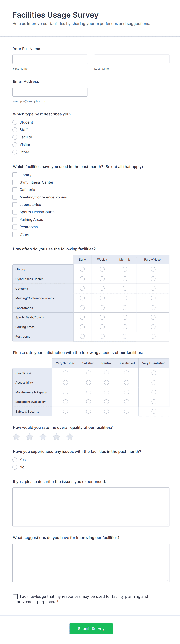Image resolution: width=180 pixels, height=644 pixels.
Task: Check the Gym/Fitness Center checkbox
Action: click(15, 182)
